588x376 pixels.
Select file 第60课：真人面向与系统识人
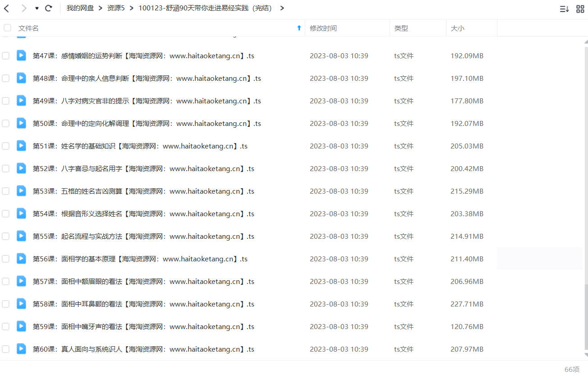click(x=143, y=349)
